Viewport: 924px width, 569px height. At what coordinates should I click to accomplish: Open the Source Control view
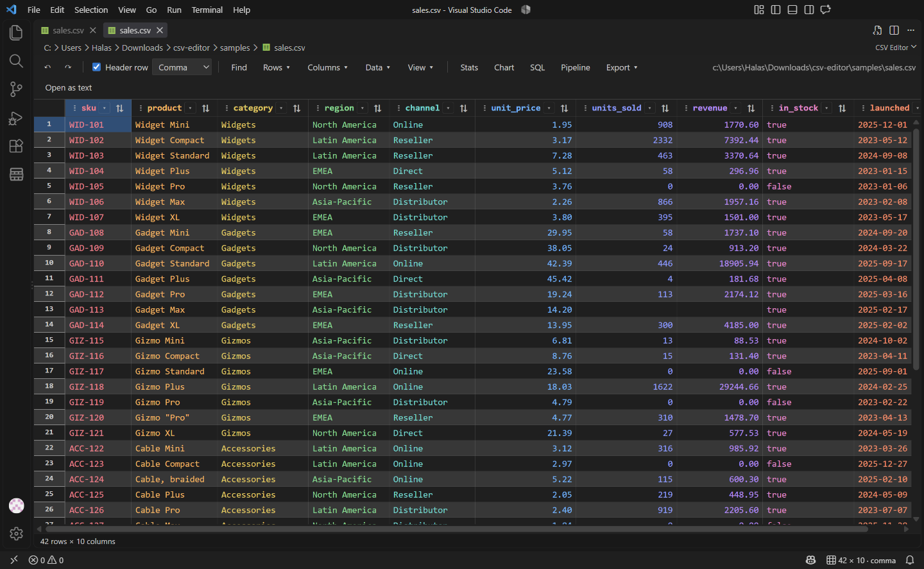coord(16,89)
